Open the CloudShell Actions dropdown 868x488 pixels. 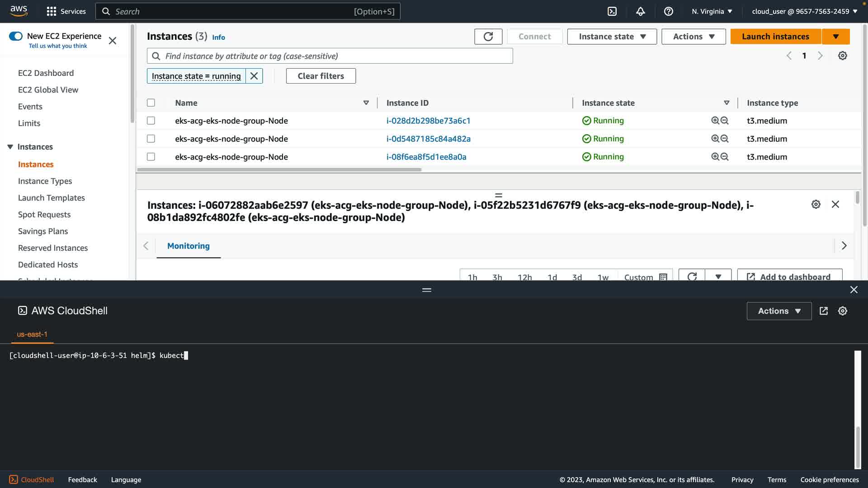click(778, 311)
